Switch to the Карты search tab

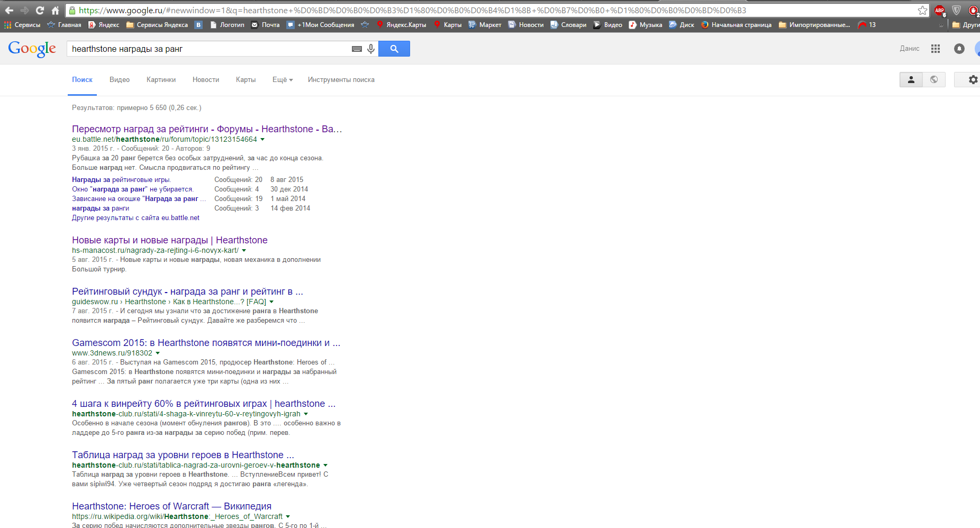(246, 80)
